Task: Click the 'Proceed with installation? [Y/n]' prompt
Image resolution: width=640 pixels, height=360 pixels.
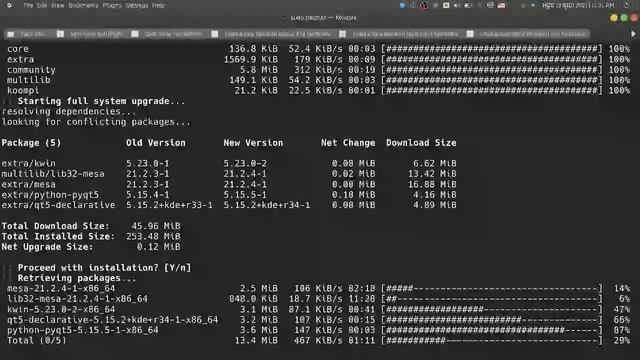Action: point(104,268)
